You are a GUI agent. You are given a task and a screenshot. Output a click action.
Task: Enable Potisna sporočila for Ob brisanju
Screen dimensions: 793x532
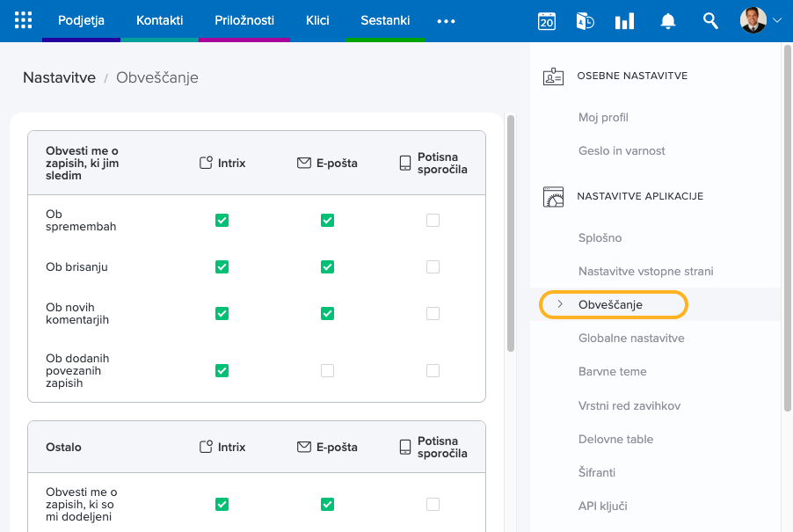433,266
